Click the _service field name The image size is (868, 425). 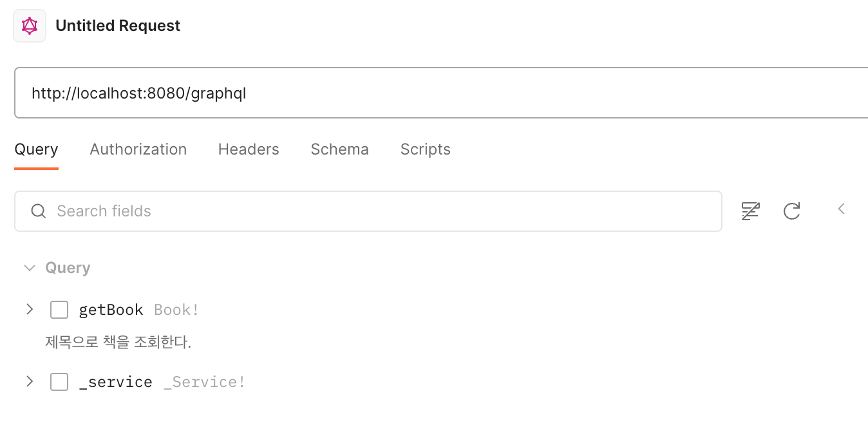pos(116,381)
